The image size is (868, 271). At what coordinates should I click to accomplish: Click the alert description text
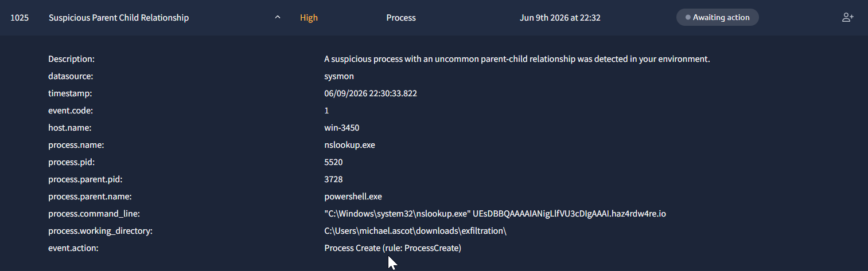pos(517,59)
